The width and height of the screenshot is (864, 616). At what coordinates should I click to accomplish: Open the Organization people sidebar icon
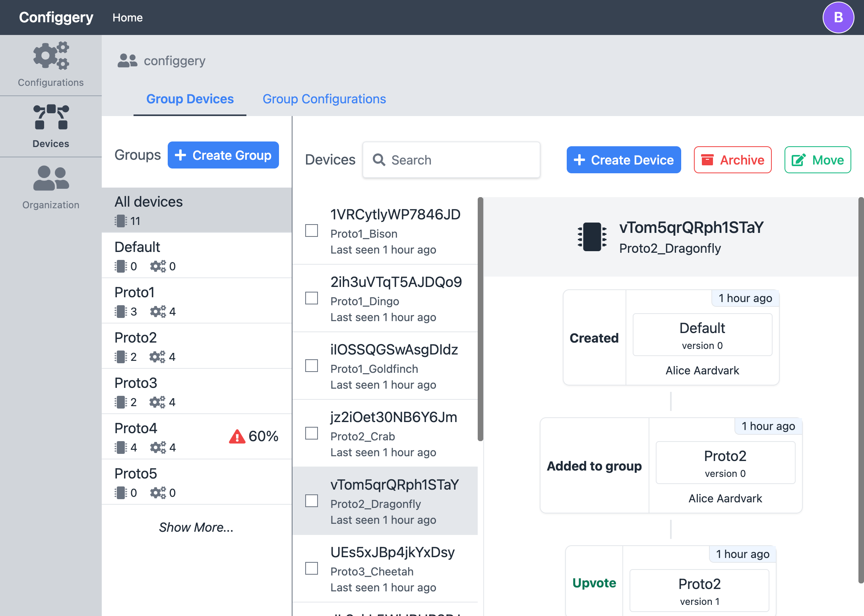(51, 178)
